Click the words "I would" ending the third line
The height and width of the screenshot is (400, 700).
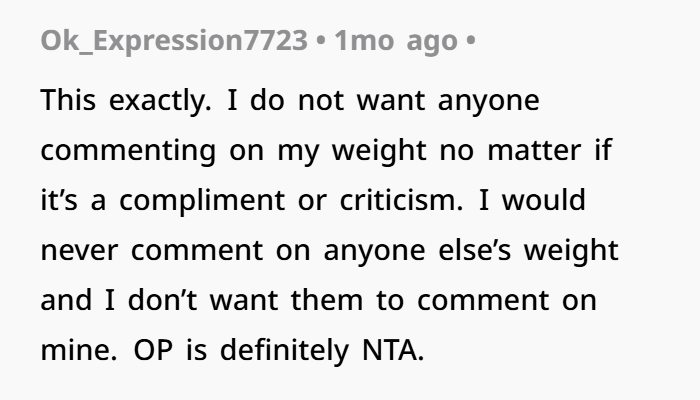coord(532,200)
